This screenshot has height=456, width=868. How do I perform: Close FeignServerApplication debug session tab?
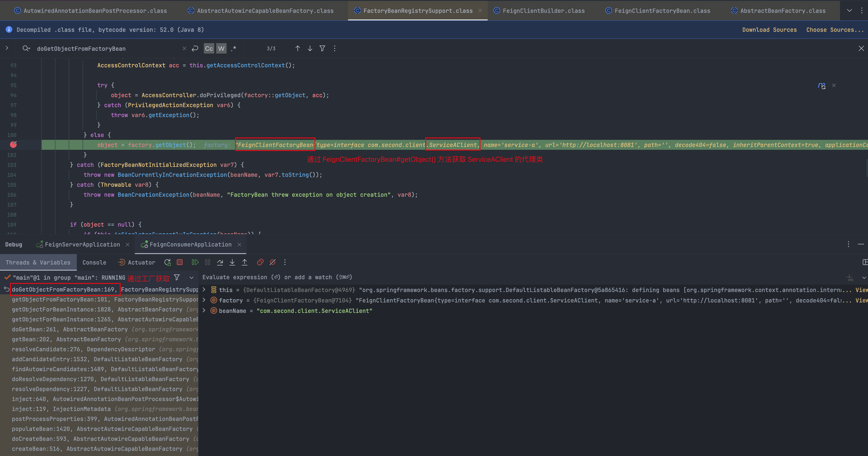127,245
